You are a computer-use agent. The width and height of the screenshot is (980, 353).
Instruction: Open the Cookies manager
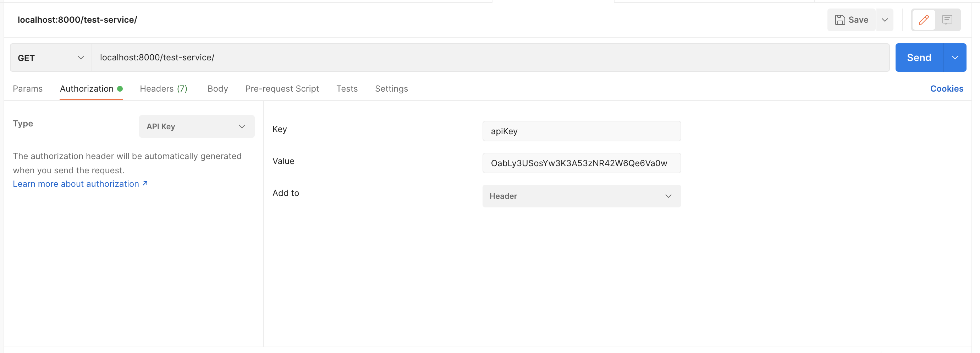[947, 89]
